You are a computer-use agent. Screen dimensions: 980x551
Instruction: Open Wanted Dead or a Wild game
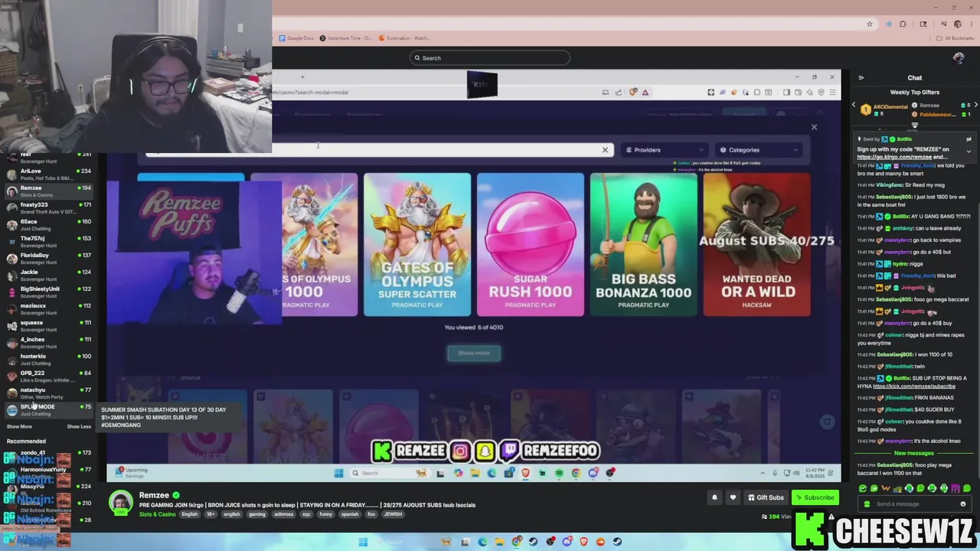coord(756,244)
